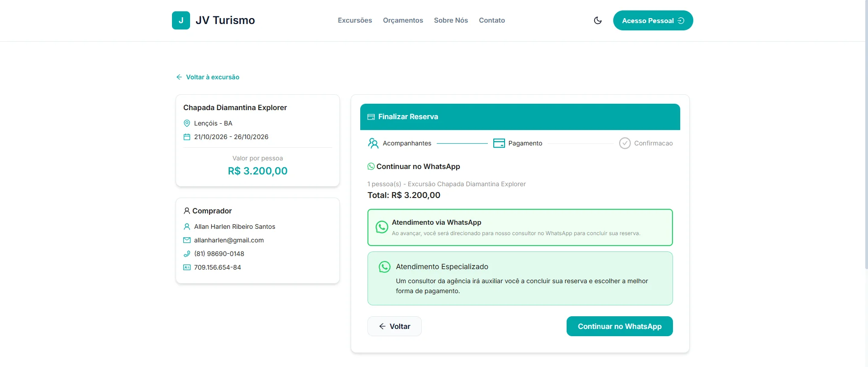Click the location pin icon beside Lençóis - BA
868x367 pixels.
click(x=187, y=123)
